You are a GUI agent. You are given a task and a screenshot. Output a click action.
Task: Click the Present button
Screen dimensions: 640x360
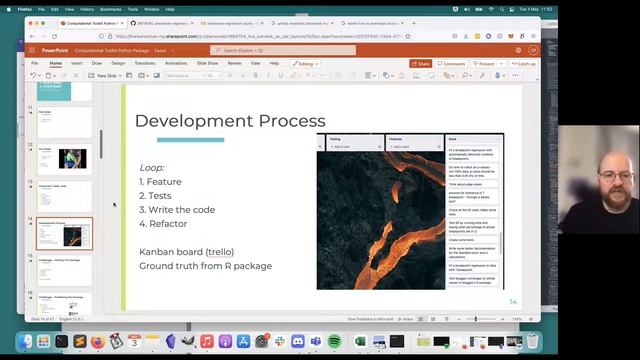[x=484, y=64]
